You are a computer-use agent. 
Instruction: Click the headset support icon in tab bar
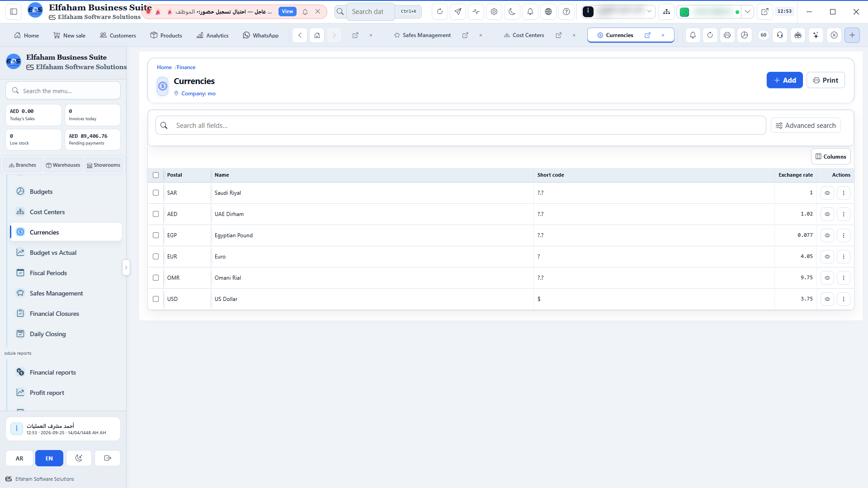tap(780, 35)
